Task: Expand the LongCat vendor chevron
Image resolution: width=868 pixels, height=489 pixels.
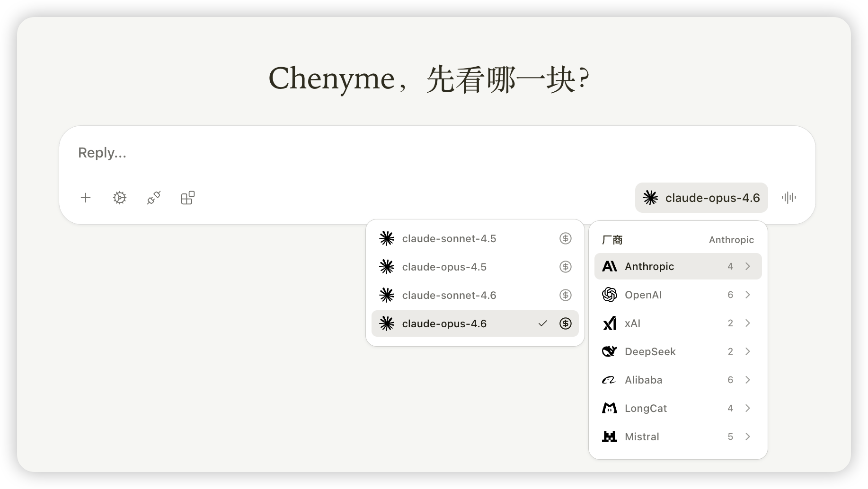Action: 748,408
